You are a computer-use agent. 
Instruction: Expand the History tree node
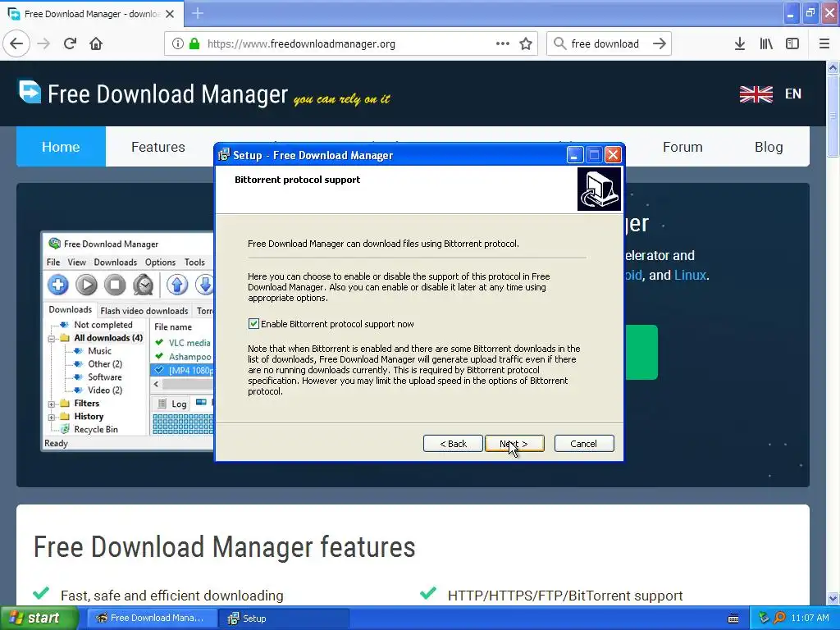click(x=52, y=417)
